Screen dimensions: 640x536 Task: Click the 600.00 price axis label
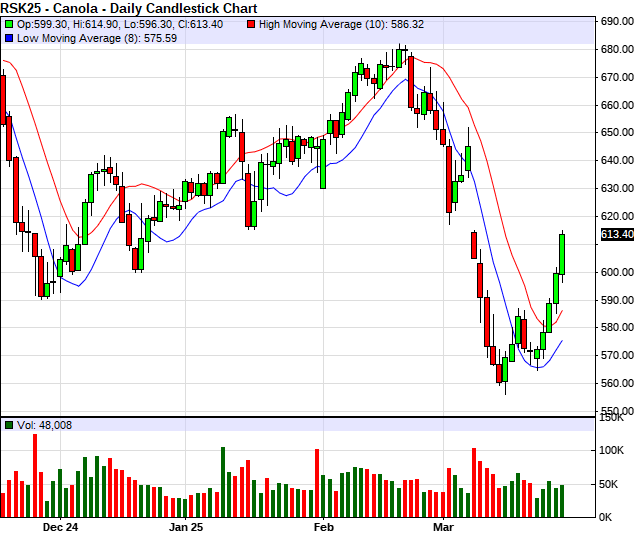click(618, 272)
